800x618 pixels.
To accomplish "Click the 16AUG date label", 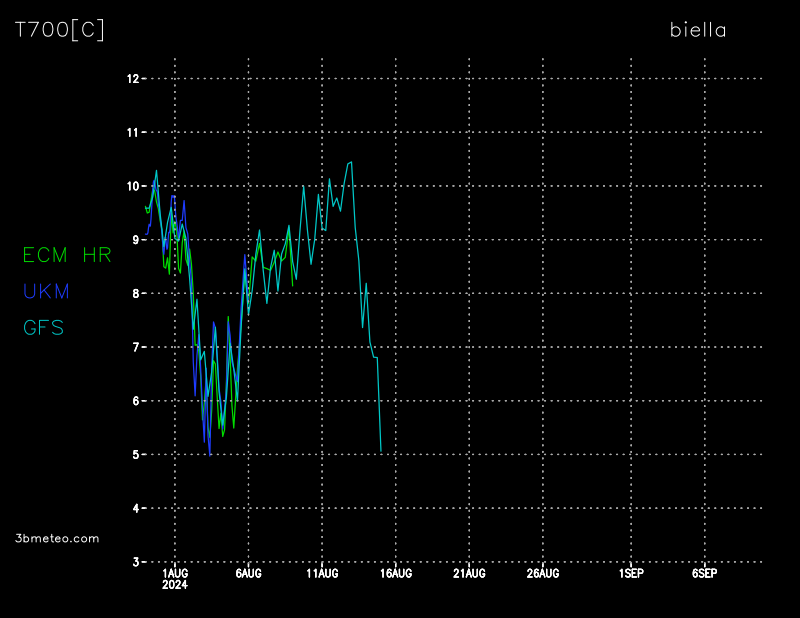I will (x=396, y=574).
